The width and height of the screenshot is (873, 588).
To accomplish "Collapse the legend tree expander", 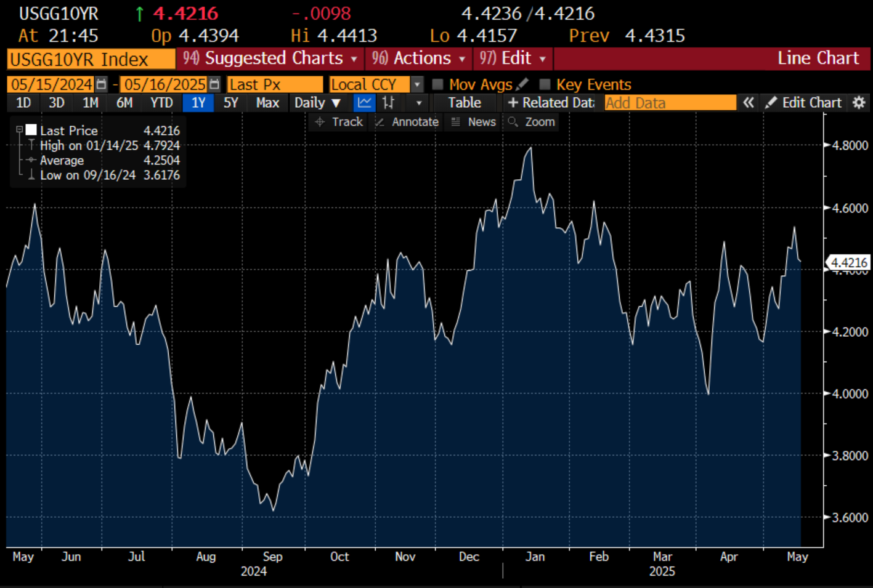I will pyautogui.click(x=19, y=130).
